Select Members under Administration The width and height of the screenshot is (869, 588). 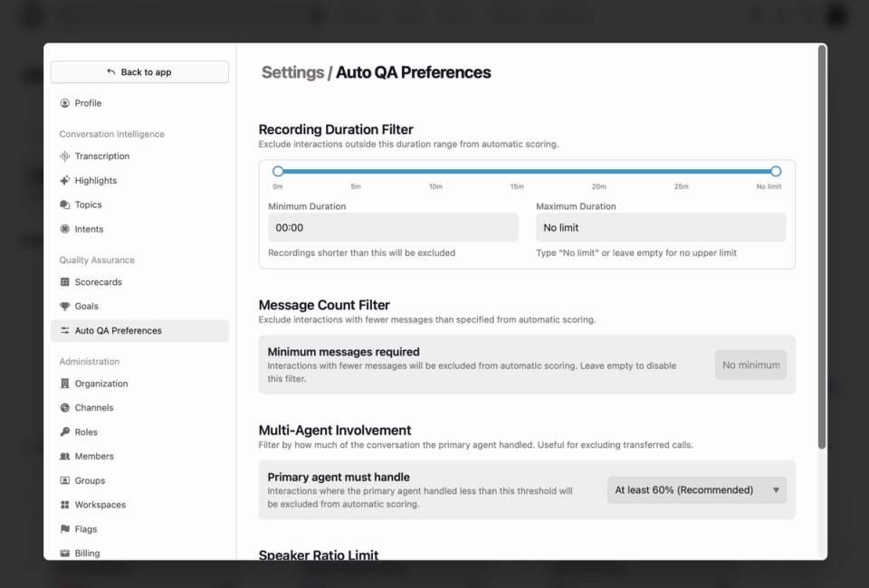tap(91, 456)
